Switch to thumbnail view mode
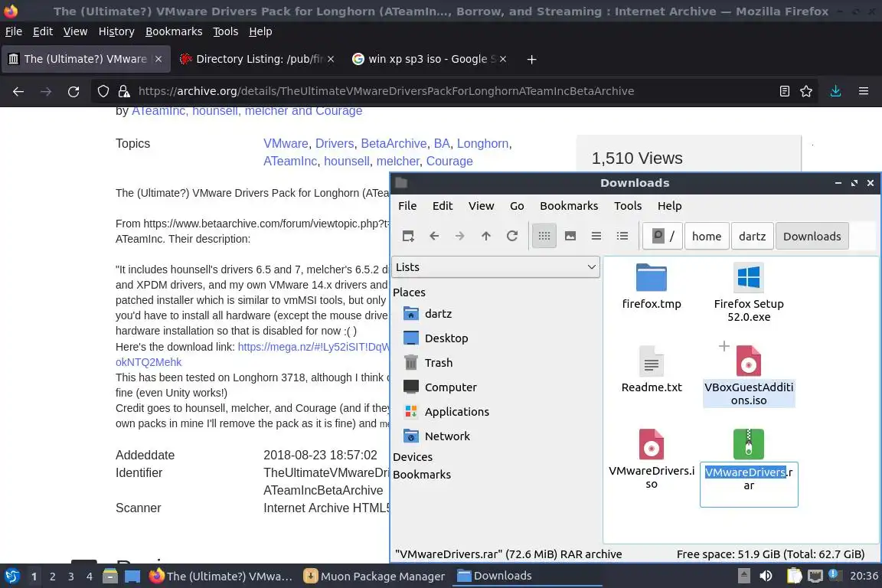882x588 pixels. [x=570, y=236]
